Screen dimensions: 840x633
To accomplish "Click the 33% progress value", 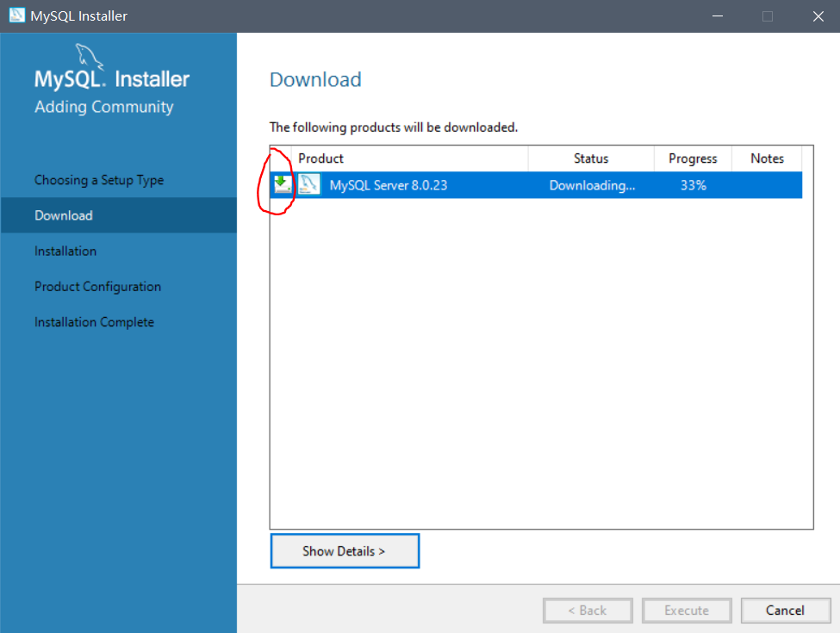I will pos(694,185).
